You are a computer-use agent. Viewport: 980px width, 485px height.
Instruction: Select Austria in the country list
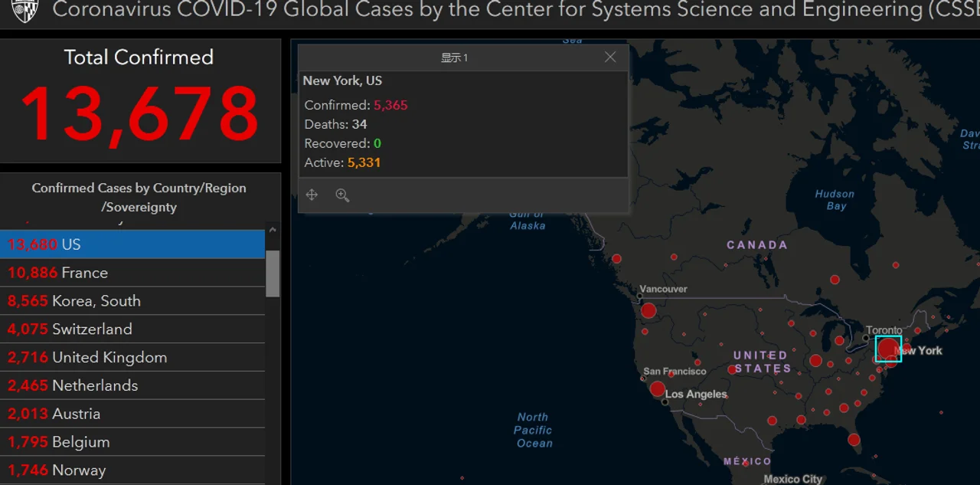[x=132, y=414]
